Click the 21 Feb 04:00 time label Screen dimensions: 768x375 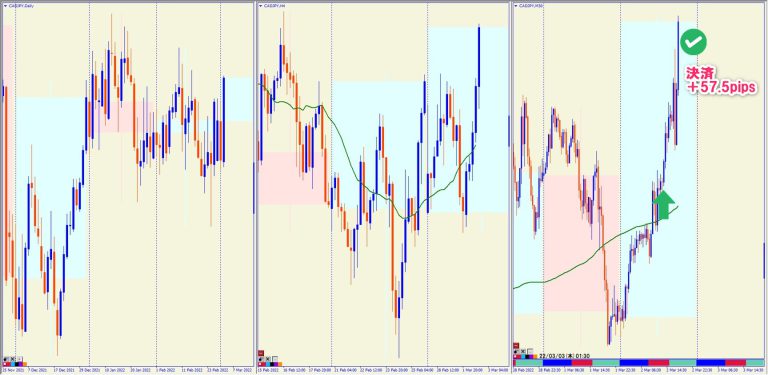[346, 370]
